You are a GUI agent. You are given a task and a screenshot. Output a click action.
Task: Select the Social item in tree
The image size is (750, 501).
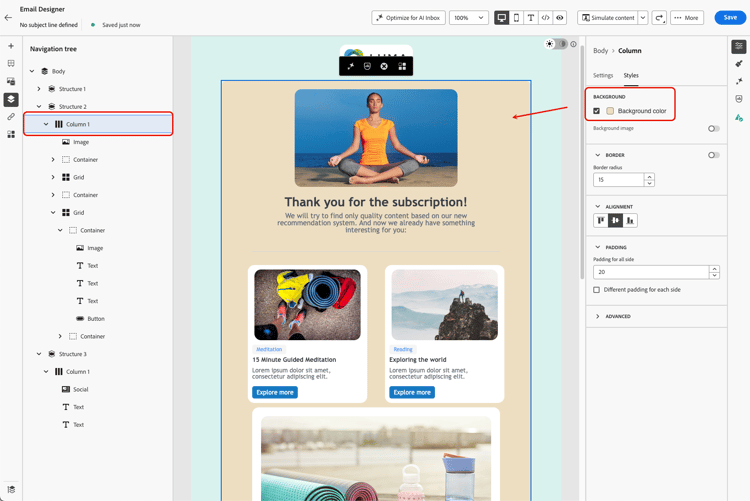pos(80,389)
